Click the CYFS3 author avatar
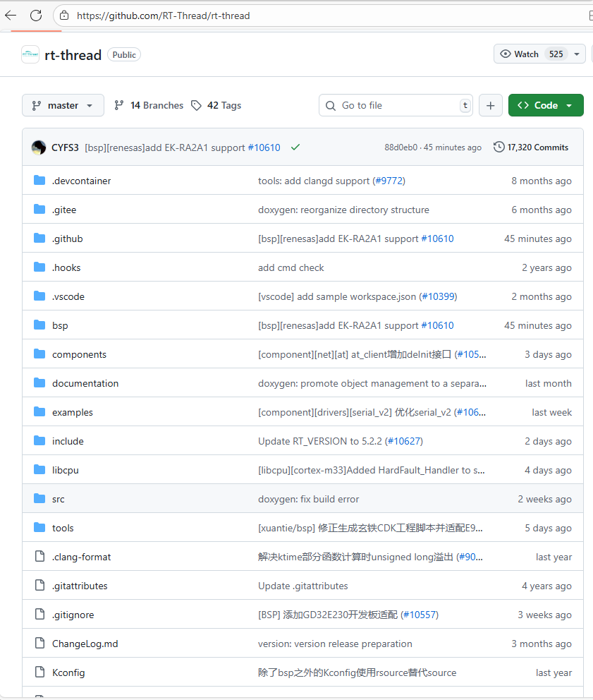This screenshot has width=593, height=700. point(39,147)
